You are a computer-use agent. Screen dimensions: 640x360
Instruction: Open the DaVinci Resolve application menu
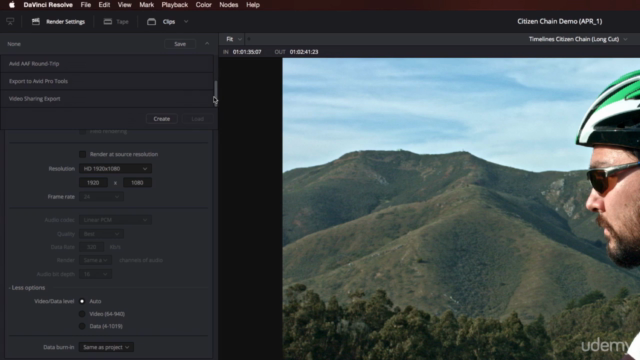tap(48, 5)
